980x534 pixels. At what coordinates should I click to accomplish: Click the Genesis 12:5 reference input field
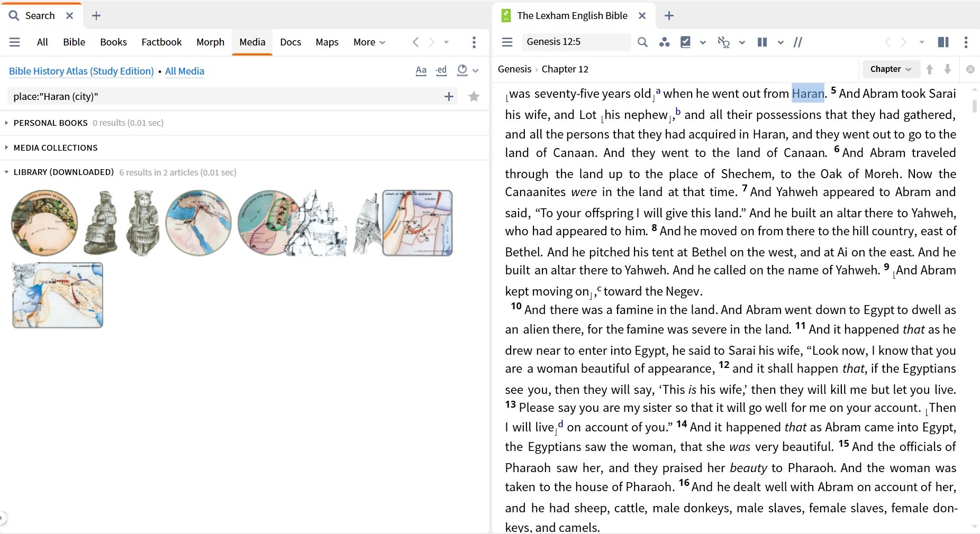(577, 42)
